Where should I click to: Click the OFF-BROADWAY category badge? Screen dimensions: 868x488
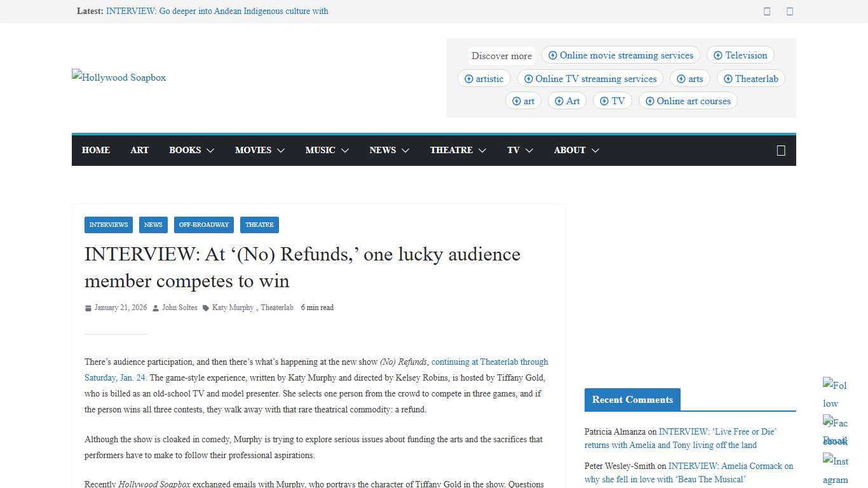point(203,224)
